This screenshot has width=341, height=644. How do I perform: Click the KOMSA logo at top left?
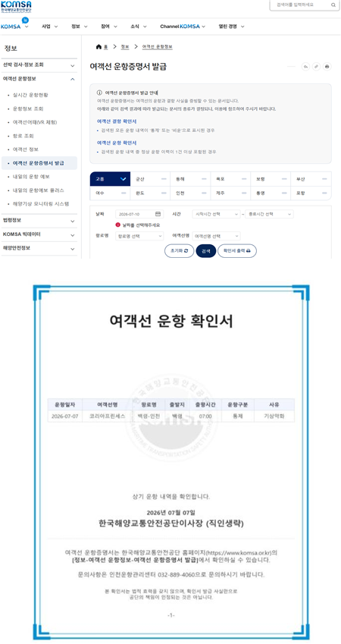pos(16,7)
